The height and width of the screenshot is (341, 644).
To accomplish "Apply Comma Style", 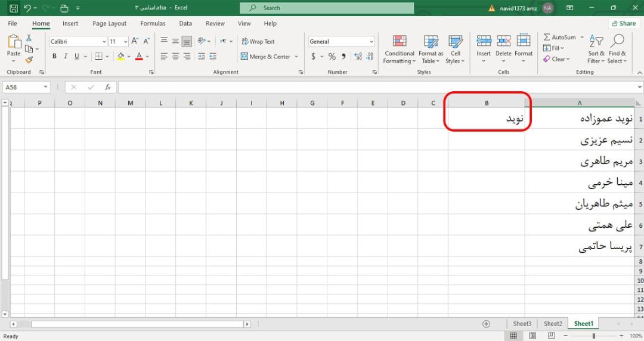I will point(343,56).
